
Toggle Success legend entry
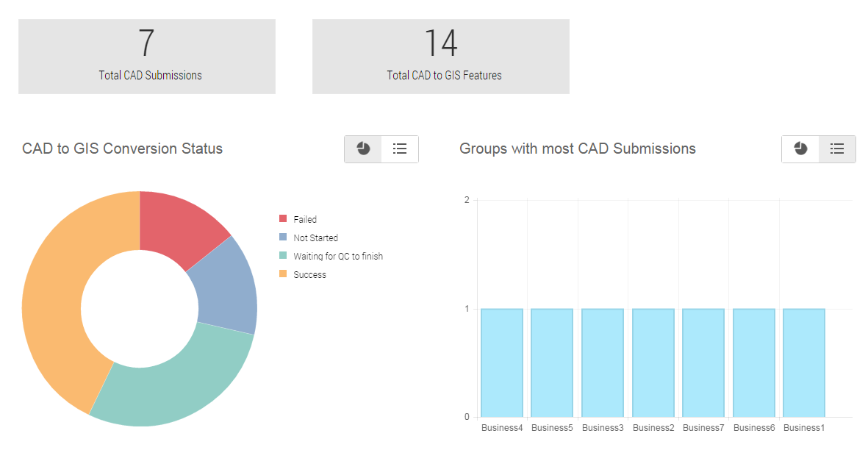(x=309, y=274)
